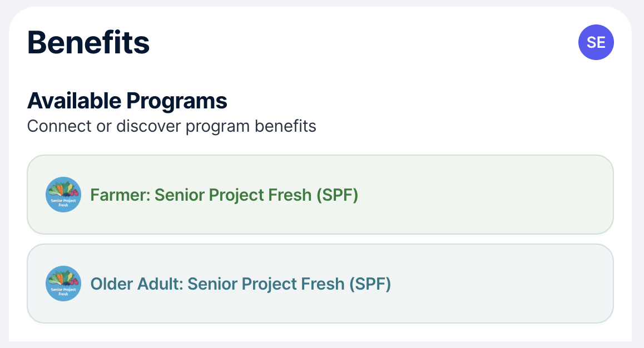Click the "Connect or discover program benefits" subtitle
The image size is (644, 348).
[x=172, y=126]
